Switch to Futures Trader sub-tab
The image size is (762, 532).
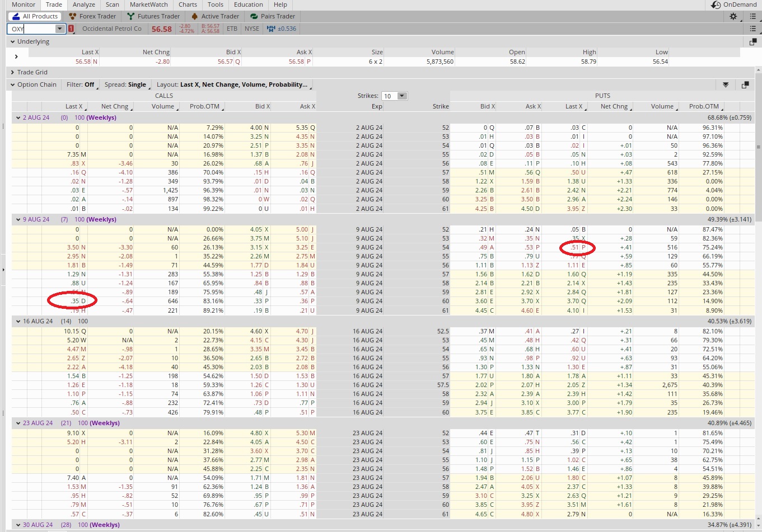[x=153, y=16]
